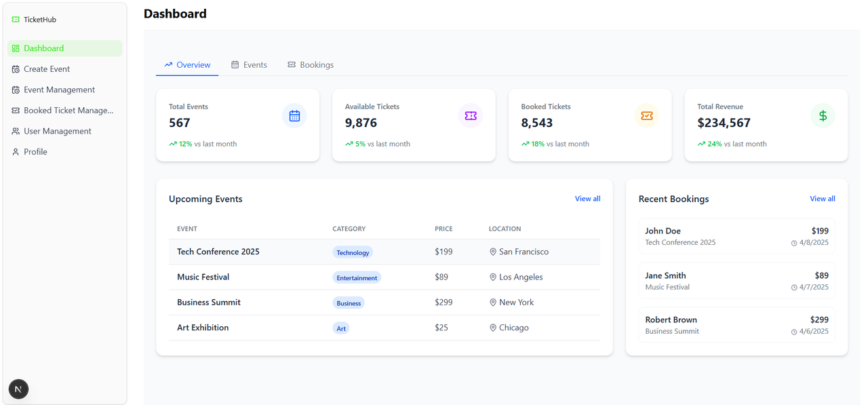The height and width of the screenshot is (405, 868).
Task: Open Jane Smith's booking card
Action: (736, 281)
